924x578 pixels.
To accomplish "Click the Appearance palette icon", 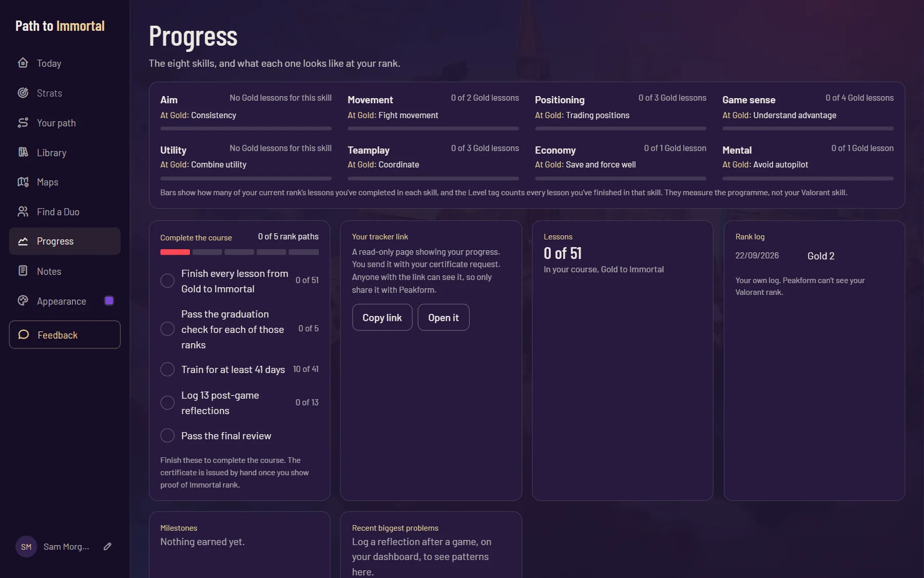I will pos(23,301).
